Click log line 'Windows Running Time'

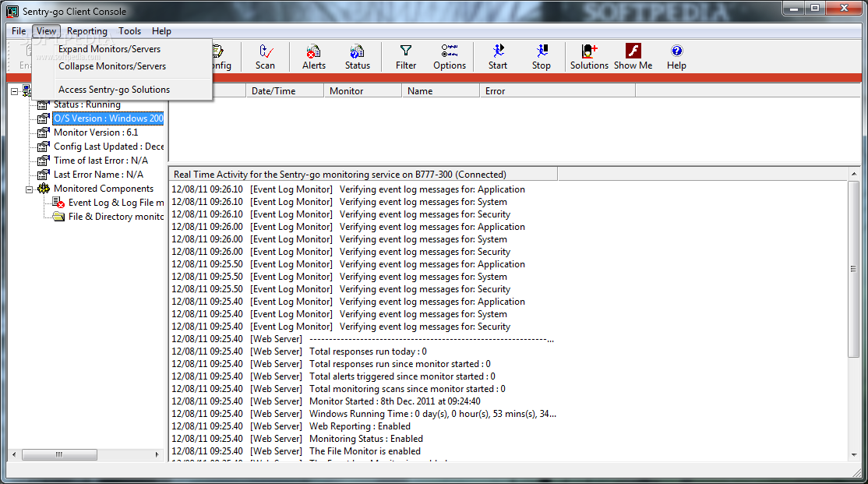[x=432, y=414]
